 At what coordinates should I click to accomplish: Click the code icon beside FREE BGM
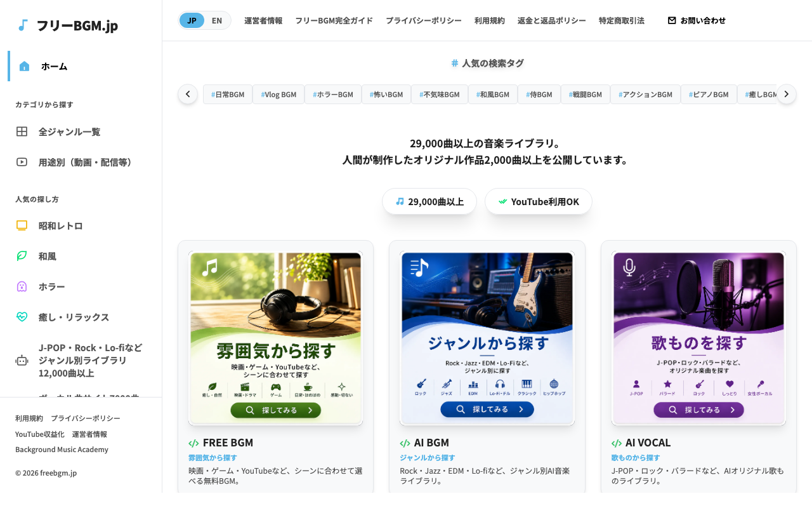click(193, 443)
